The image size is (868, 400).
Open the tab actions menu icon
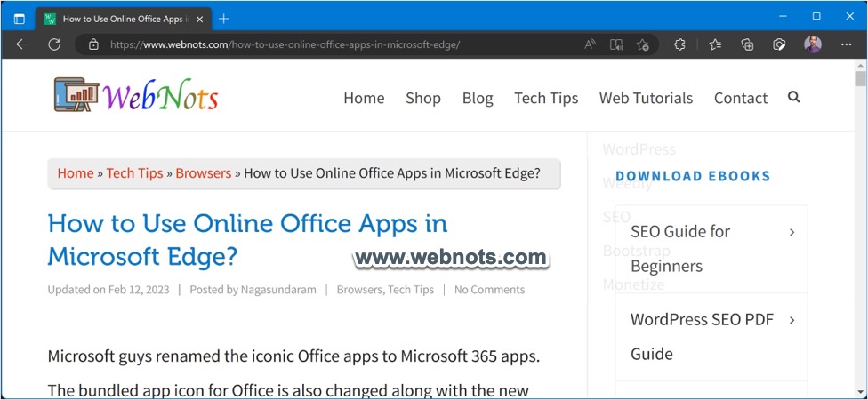pyautogui.click(x=19, y=19)
